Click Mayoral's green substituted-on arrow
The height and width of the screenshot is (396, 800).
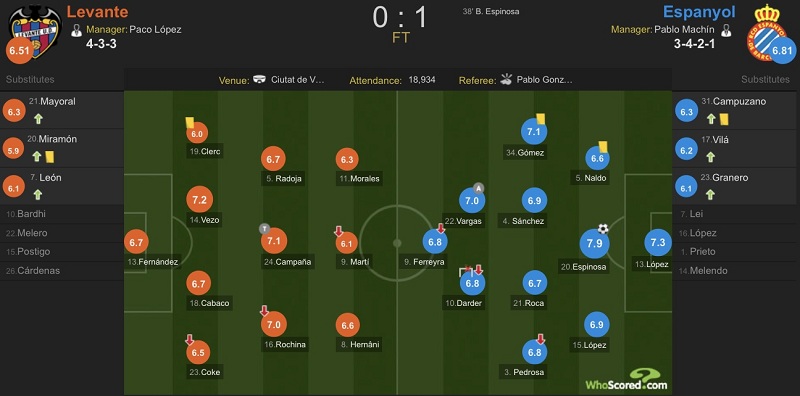point(38,119)
